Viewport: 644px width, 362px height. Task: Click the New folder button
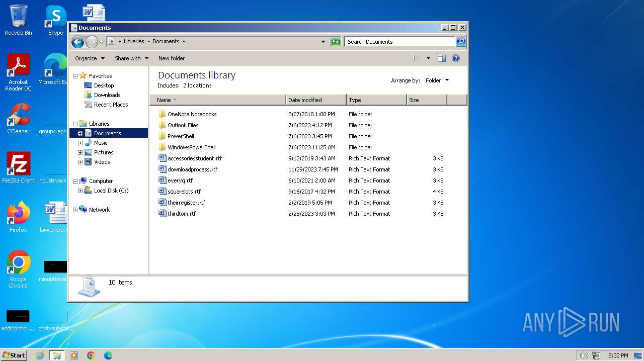click(x=172, y=58)
